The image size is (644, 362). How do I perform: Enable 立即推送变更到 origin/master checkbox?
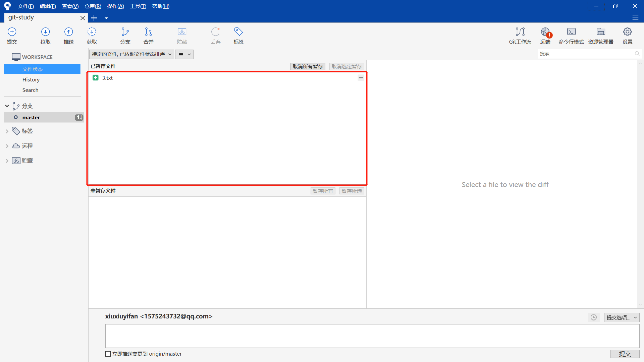(108, 354)
